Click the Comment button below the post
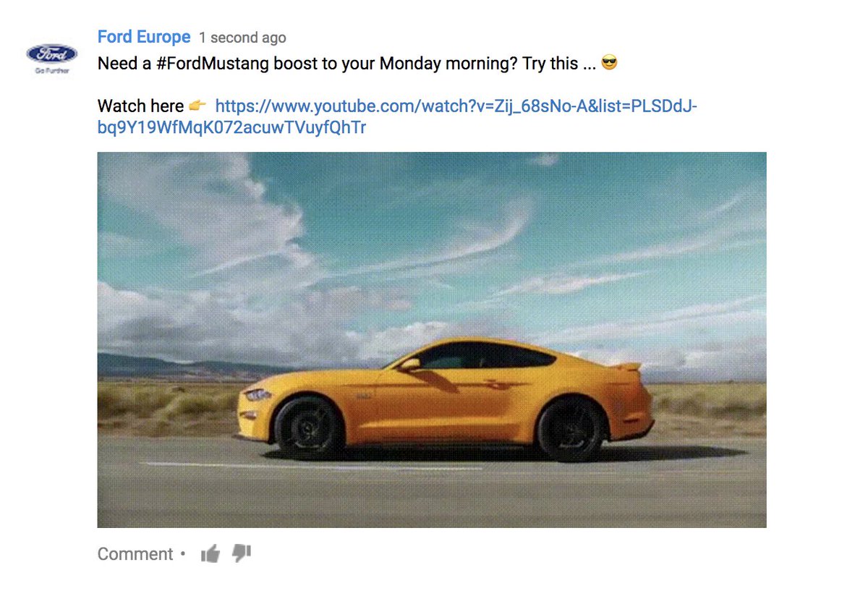Viewport: 868px width, 596px height. point(135,554)
